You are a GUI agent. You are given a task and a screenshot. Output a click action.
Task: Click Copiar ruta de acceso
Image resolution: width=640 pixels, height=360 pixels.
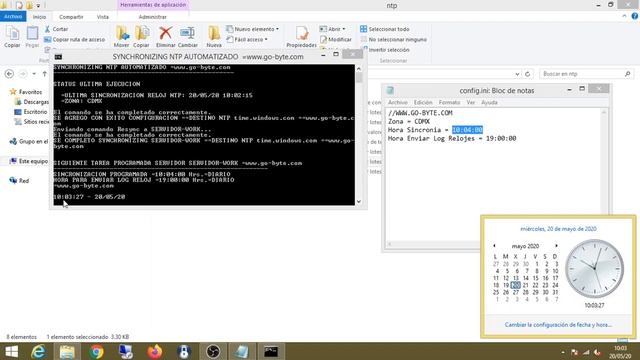(x=75, y=40)
